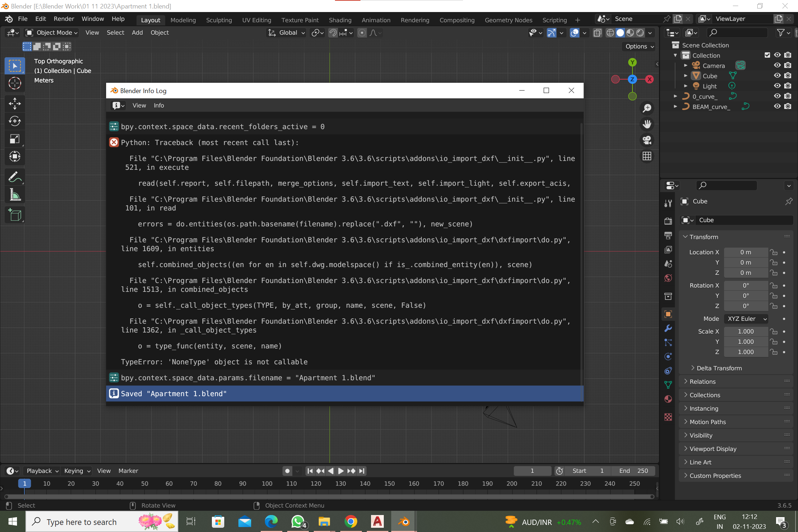798x532 pixels.
Task: Uncheck Collection exclude checkbox
Action: [767, 55]
